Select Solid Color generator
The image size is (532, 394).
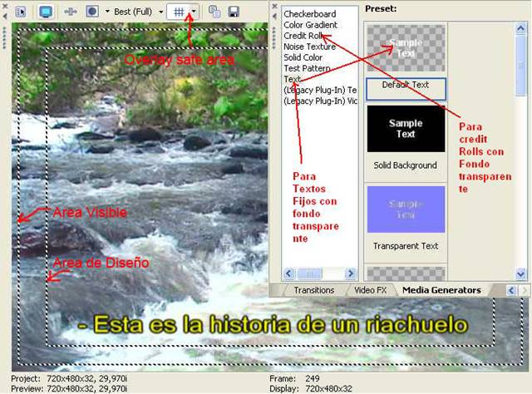pyautogui.click(x=305, y=57)
